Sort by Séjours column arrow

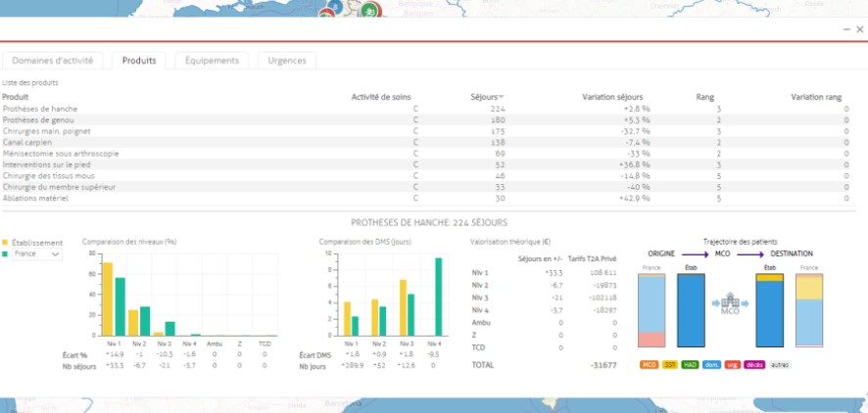tap(502, 97)
